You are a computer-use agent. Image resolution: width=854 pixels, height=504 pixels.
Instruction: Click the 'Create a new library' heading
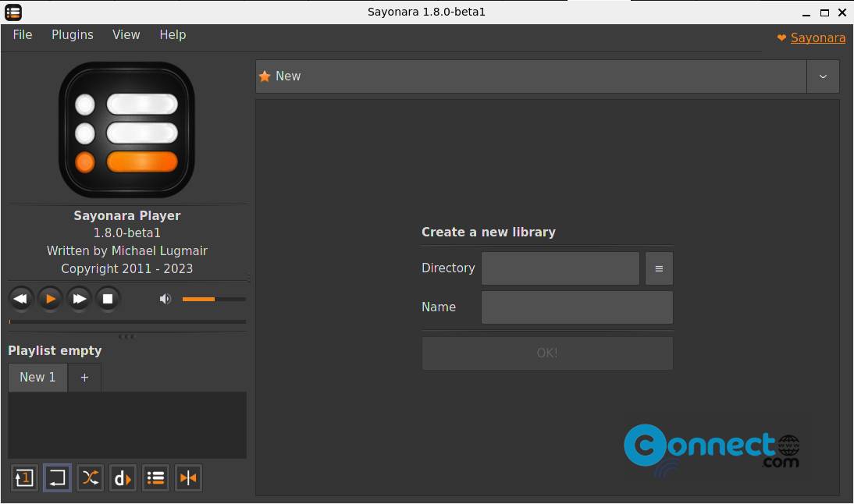coord(489,232)
